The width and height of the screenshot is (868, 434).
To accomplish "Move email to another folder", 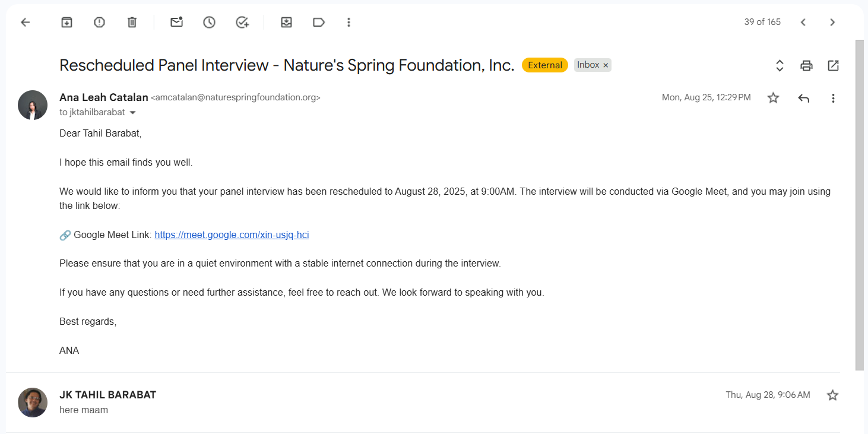I will [x=286, y=22].
